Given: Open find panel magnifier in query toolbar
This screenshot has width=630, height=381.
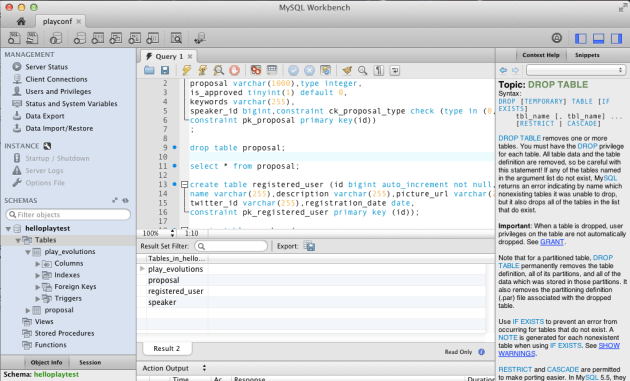Looking at the screenshot, I should (362, 70).
